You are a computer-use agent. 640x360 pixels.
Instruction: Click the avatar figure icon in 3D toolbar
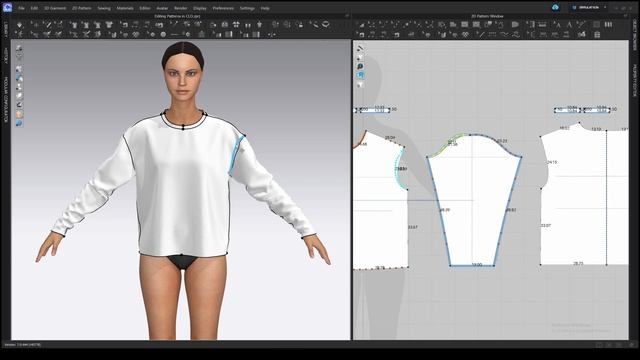point(260,25)
